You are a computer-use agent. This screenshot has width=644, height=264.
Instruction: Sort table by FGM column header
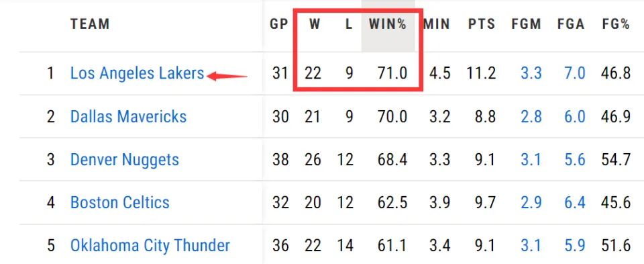click(x=526, y=24)
